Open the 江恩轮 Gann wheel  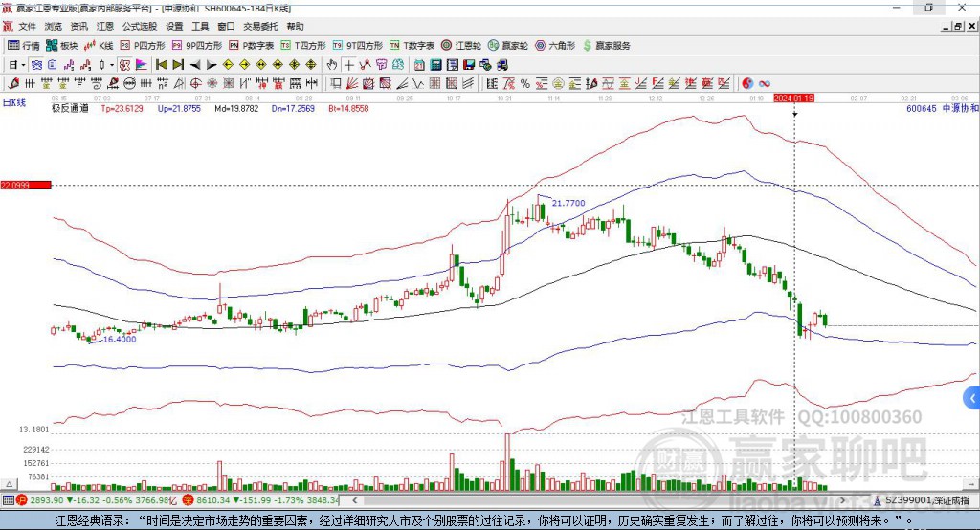(x=461, y=46)
